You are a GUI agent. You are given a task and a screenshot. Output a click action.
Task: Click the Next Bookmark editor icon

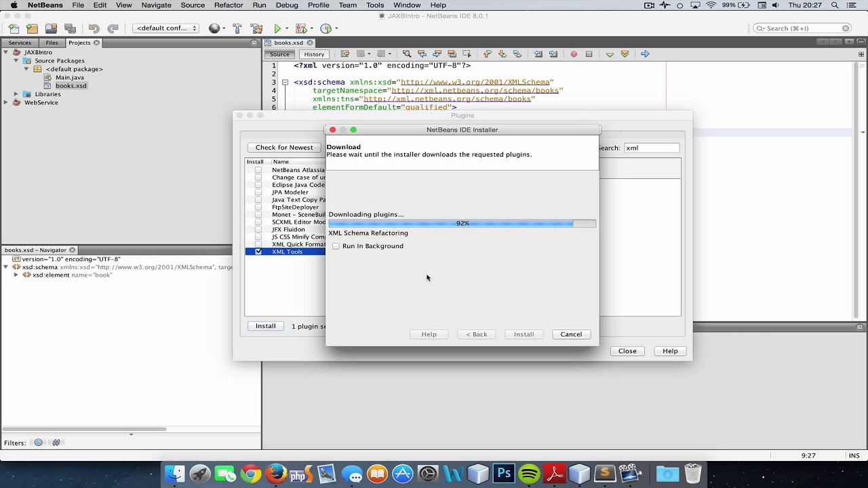pos(502,54)
